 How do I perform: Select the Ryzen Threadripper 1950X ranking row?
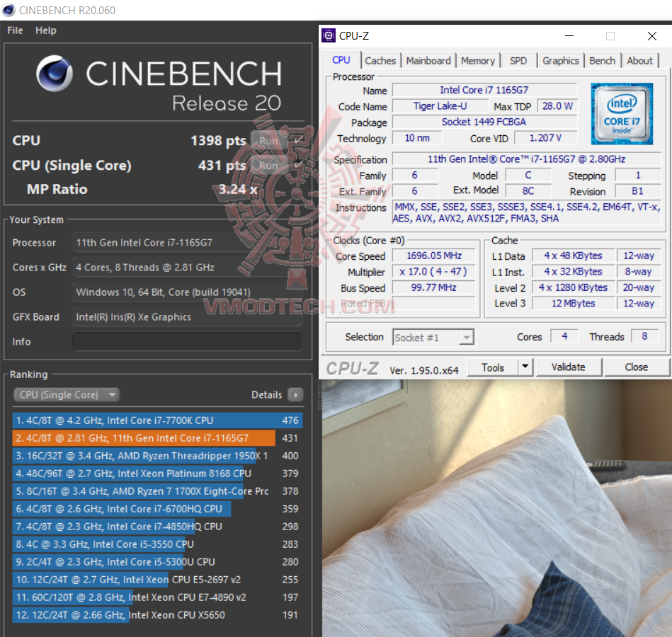pyautogui.click(x=157, y=456)
